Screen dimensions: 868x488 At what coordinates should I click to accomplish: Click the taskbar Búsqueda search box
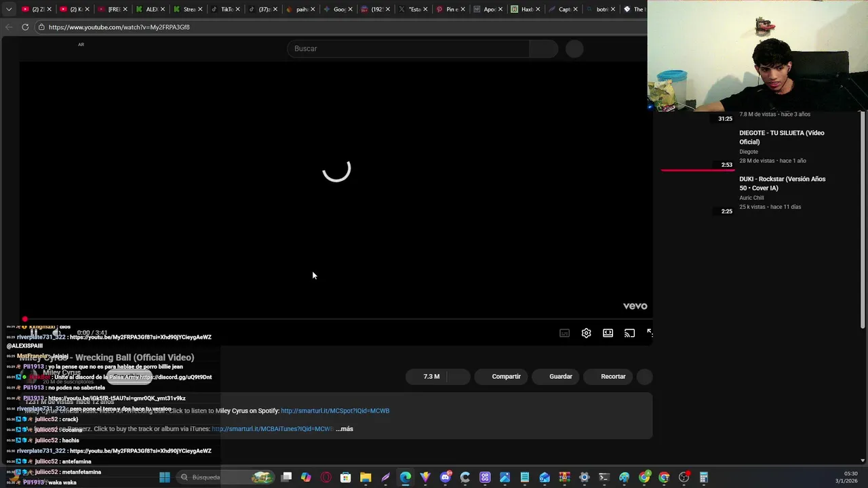click(226, 477)
